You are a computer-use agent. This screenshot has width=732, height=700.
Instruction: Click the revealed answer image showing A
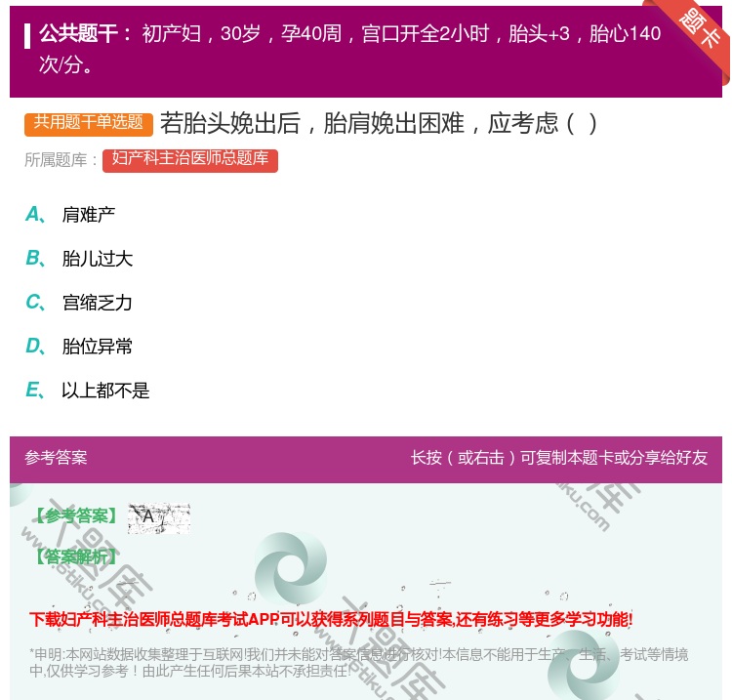click(x=159, y=518)
